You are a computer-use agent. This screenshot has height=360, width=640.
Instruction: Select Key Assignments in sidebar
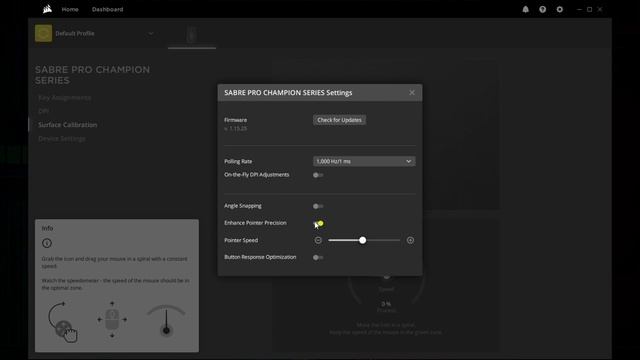tap(64, 98)
